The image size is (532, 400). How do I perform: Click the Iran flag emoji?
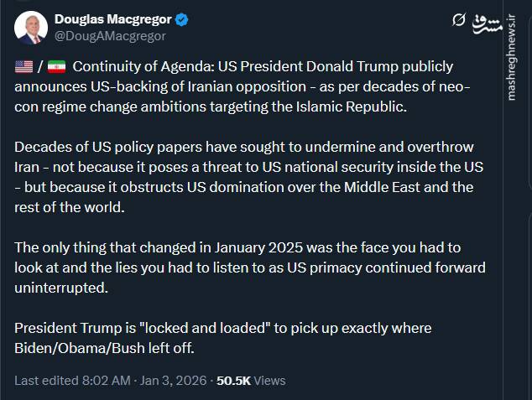[x=56, y=67]
